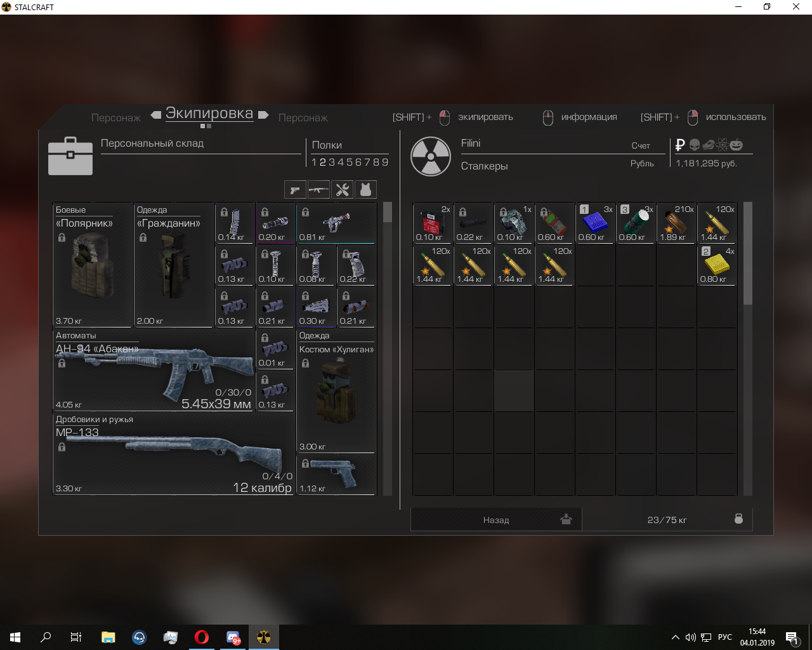Image resolution: width=812 pixels, height=650 pixels.
Task: Open storage shelf 9
Action: [x=385, y=162]
